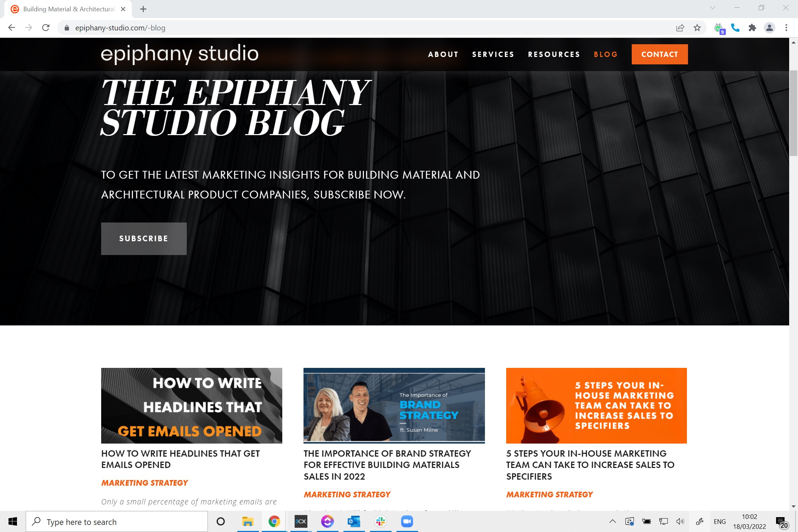The height and width of the screenshot is (532, 798).
Task: Reload the page with the refresh icon
Action: [x=46, y=28]
